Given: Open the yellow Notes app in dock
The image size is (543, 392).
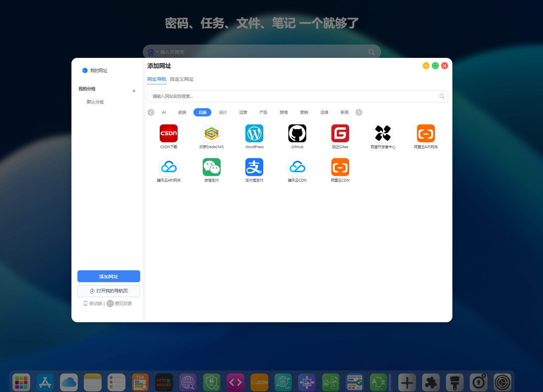Looking at the screenshot, I should [93, 382].
